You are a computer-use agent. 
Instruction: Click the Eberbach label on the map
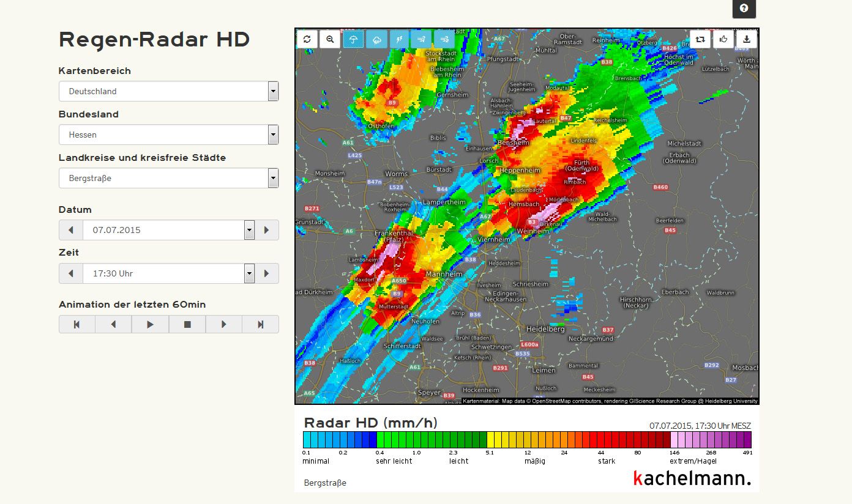(675, 292)
